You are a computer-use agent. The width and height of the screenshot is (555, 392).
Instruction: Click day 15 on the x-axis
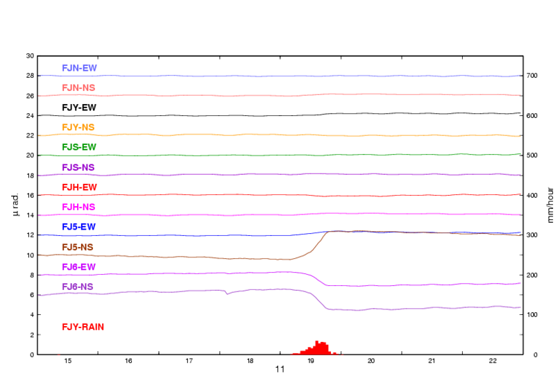pos(67,361)
